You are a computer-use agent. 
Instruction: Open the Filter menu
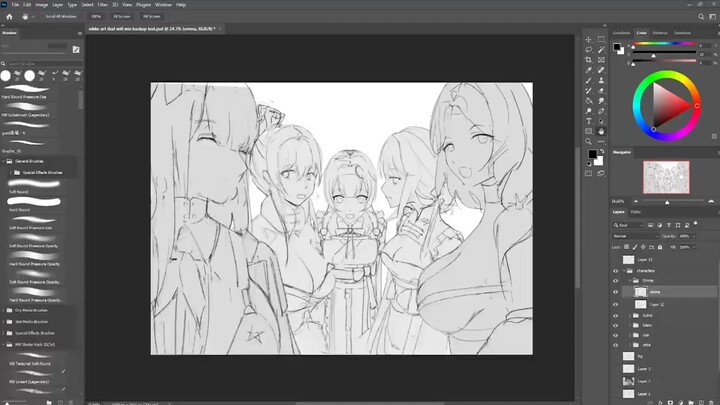click(103, 4)
